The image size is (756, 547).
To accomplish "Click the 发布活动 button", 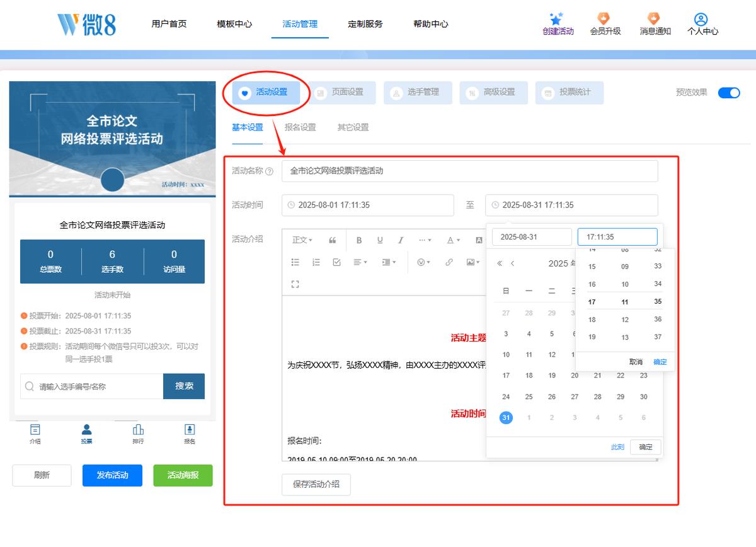I will pos(112,476).
